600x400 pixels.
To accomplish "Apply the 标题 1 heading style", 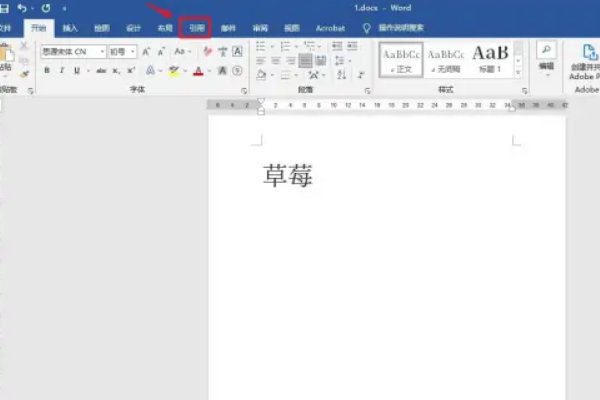I will point(491,58).
